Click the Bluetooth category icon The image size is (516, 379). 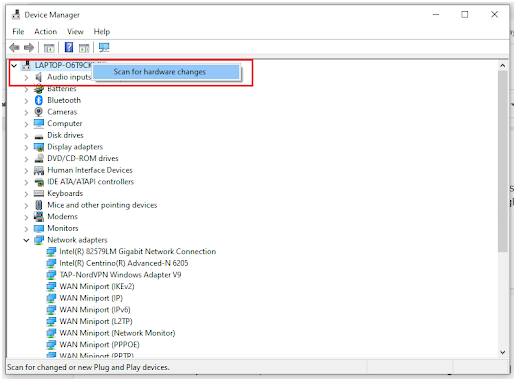click(x=39, y=100)
